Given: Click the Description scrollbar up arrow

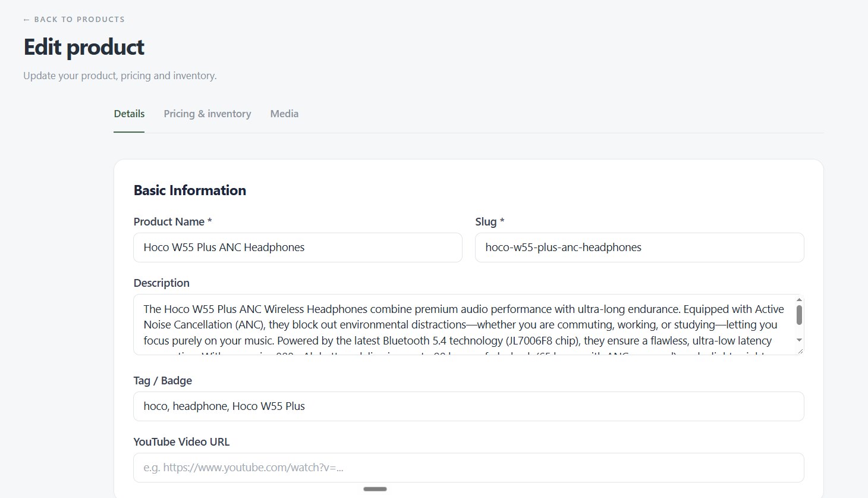Looking at the screenshot, I should coord(799,300).
